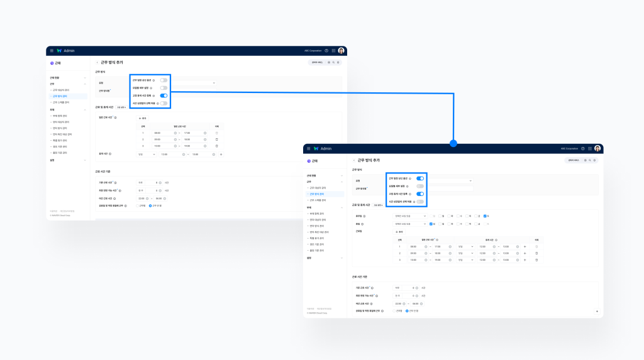Open the apps grid icon in the back window header

333,50
